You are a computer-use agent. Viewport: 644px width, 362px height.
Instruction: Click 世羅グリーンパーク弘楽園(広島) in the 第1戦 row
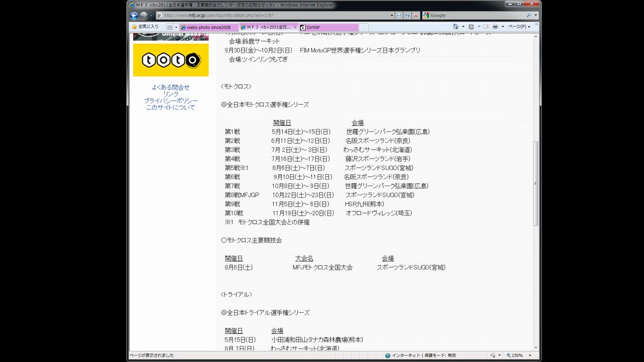[387, 131]
